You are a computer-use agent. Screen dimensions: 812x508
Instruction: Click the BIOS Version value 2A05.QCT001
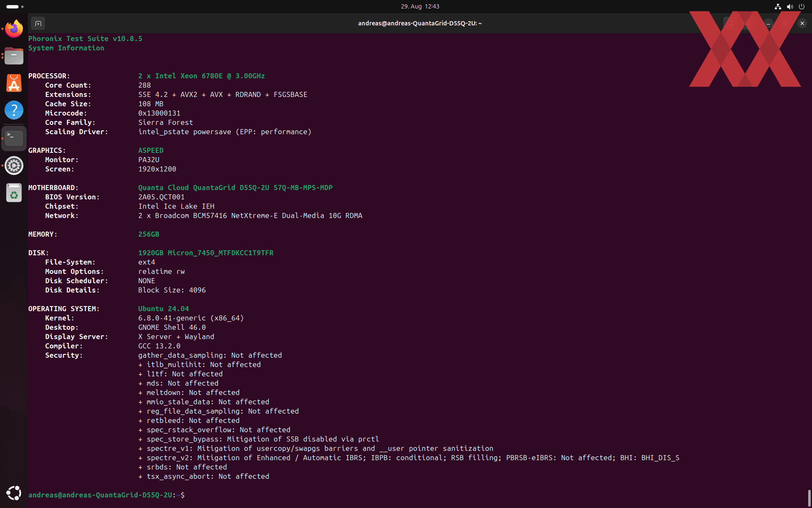coord(162,197)
